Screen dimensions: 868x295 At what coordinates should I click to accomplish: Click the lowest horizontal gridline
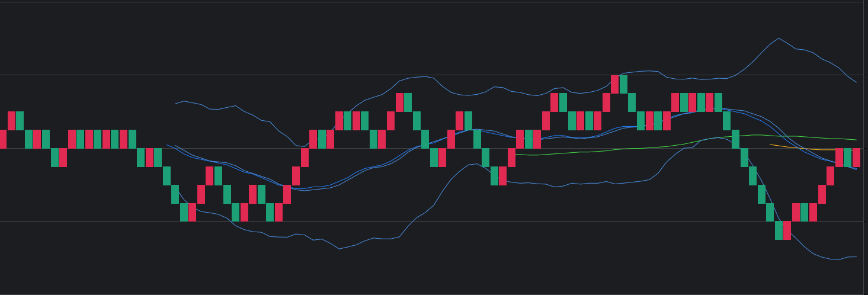pos(415,221)
